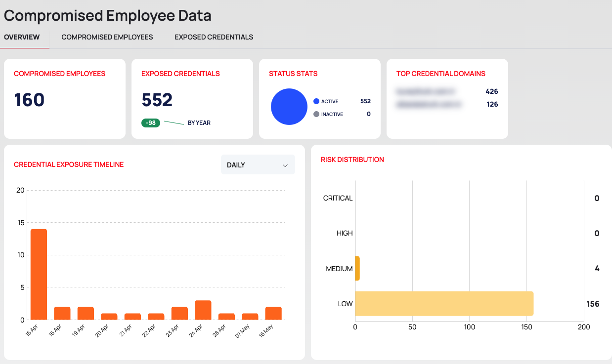Click the High risk label
612x364 pixels.
coord(345,233)
